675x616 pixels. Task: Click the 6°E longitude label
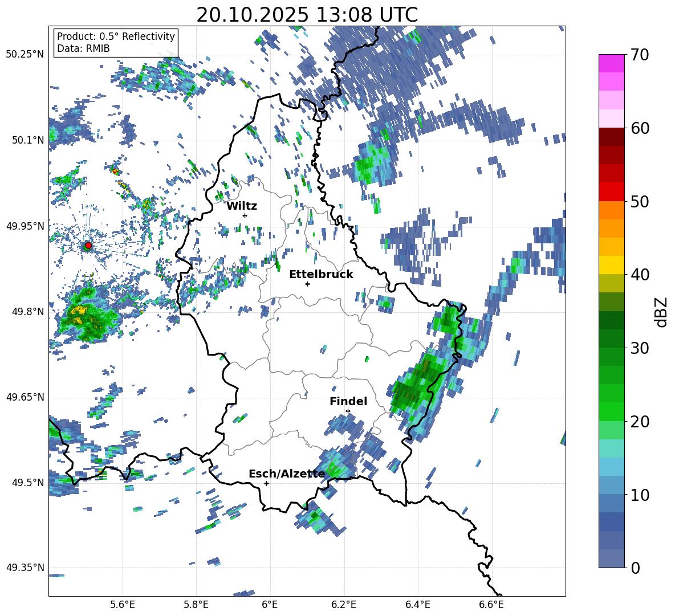270,605
